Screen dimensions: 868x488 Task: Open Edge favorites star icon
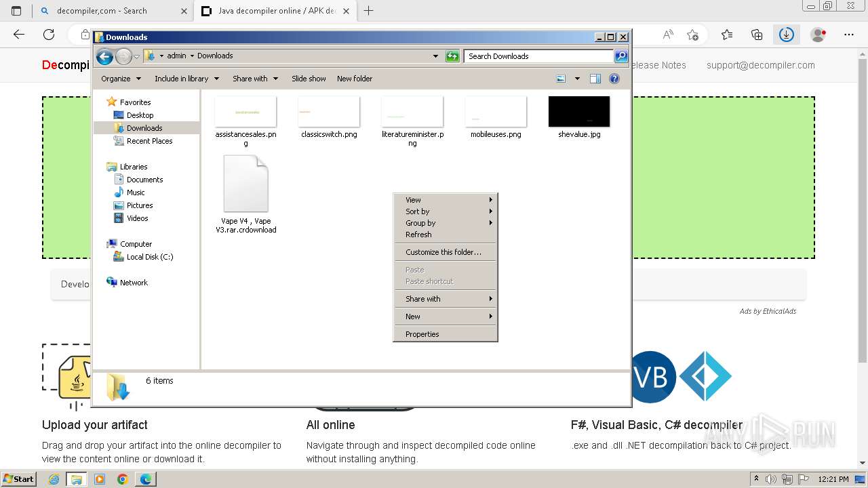click(x=727, y=35)
